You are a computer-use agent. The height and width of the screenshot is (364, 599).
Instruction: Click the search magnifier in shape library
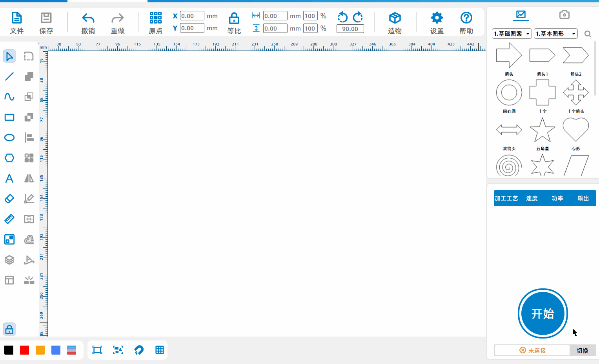point(588,34)
